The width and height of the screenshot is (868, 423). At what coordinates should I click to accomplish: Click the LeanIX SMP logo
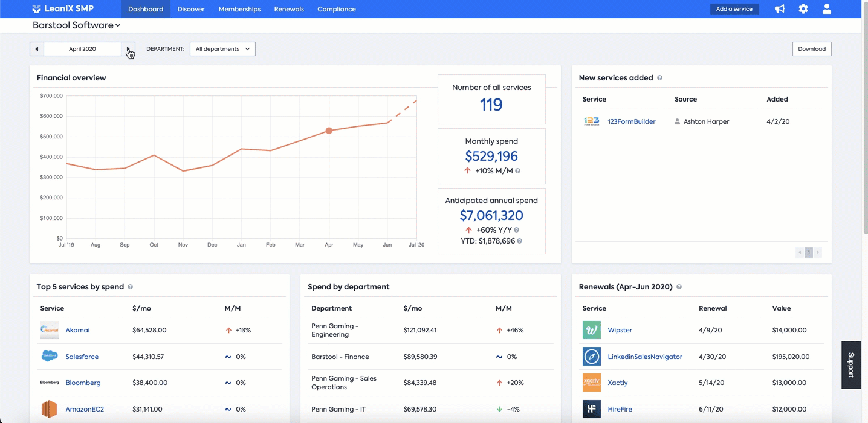[x=63, y=9]
